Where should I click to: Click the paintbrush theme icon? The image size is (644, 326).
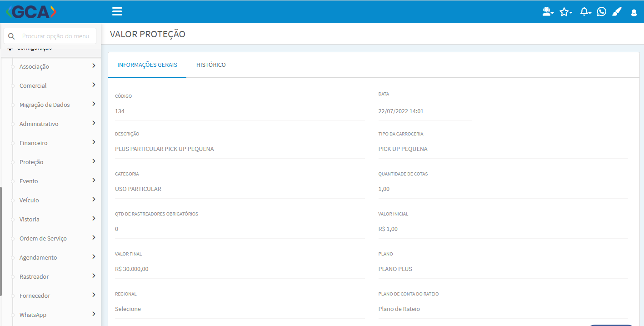coord(617,12)
